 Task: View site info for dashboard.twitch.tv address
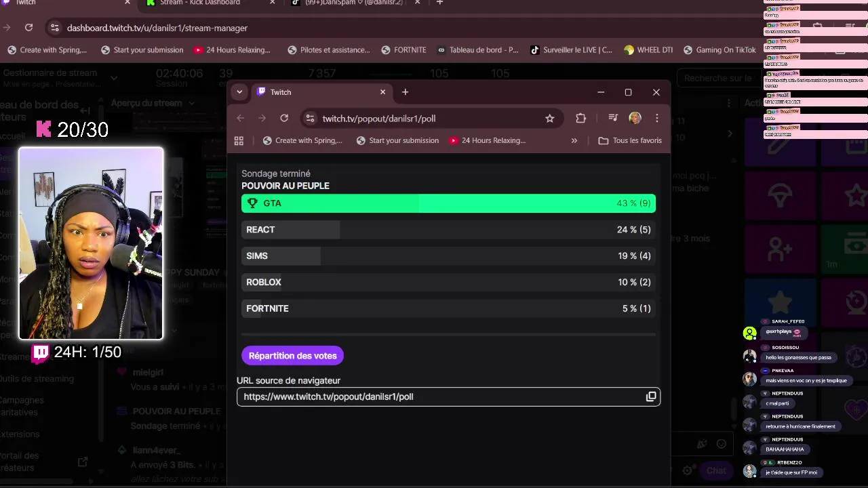click(x=54, y=28)
